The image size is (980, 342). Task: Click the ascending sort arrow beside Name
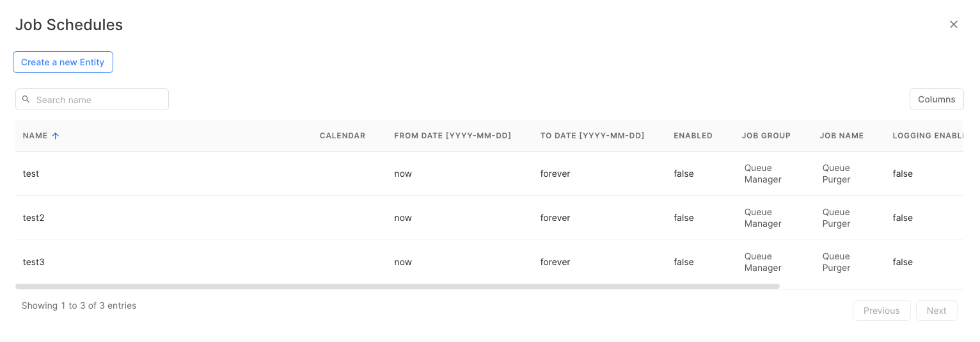point(56,136)
